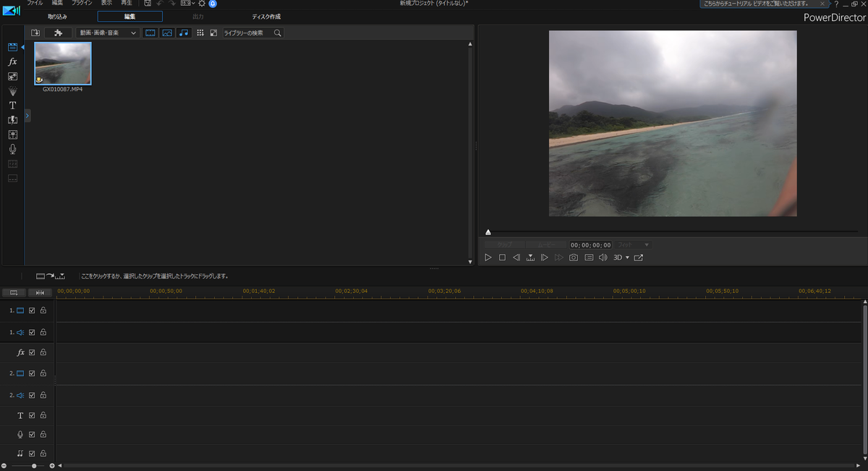Open the 表示 menu
868x471 pixels.
coord(106,4)
